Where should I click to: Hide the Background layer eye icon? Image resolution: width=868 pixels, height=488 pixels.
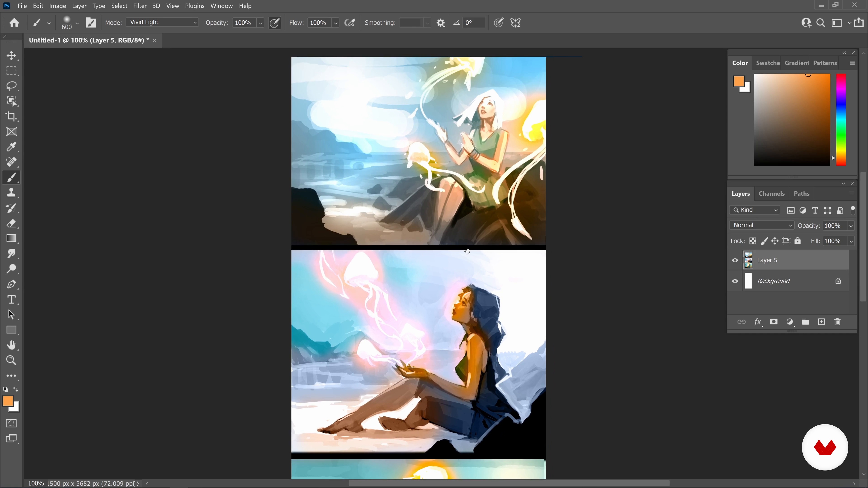tap(735, 281)
